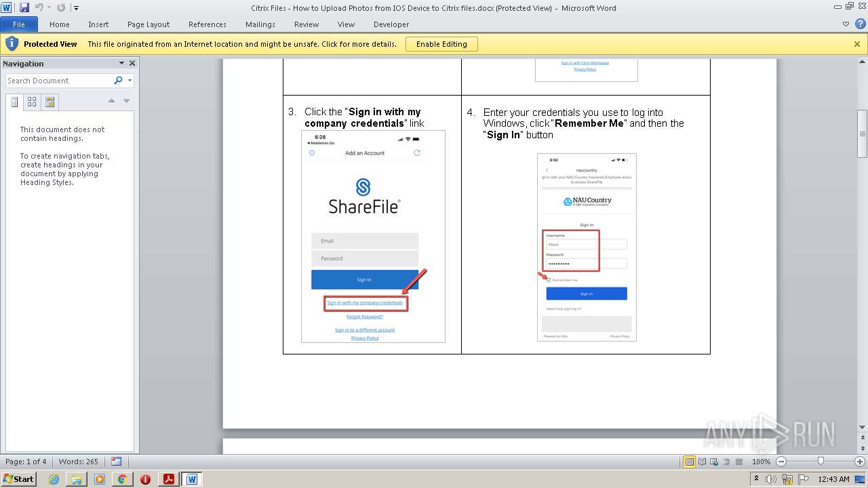Screen dimensions: 868x488
Task: Switch to the Home ribbon tab
Action: [60, 24]
